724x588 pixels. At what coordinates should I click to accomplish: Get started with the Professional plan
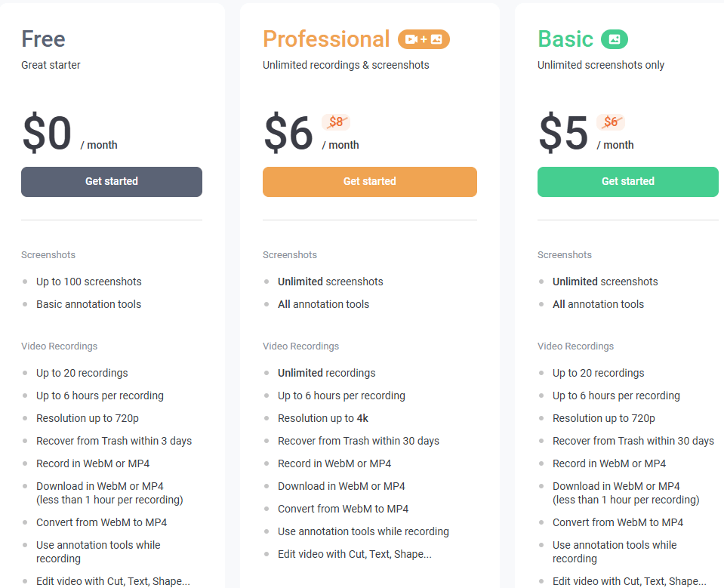pyautogui.click(x=369, y=181)
